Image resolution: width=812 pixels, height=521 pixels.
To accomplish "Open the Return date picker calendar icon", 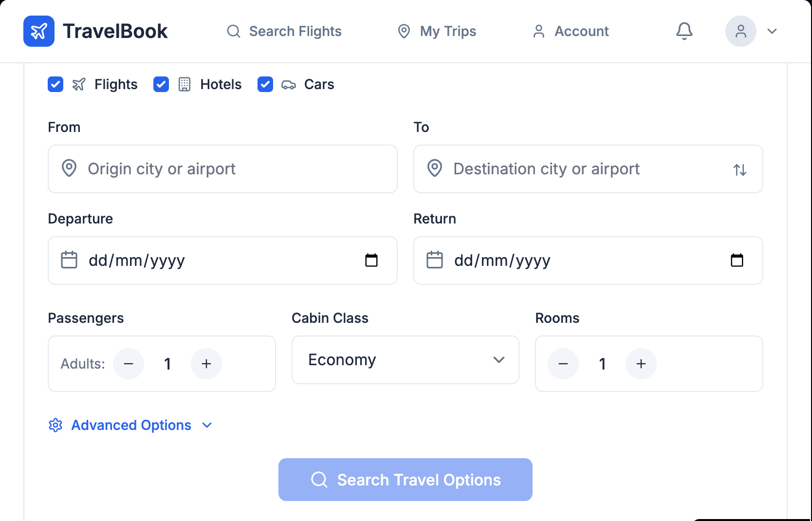I will (737, 260).
